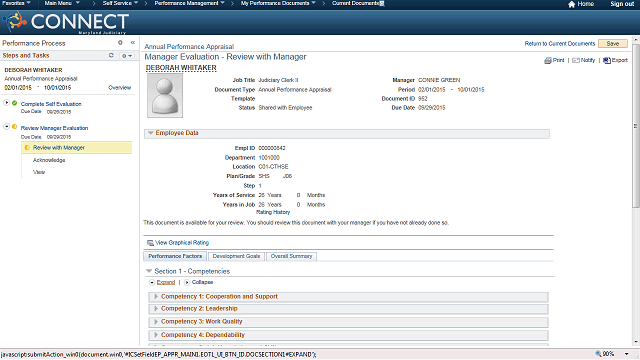Click scrollbar up arrow
This screenshot has width=640, height=360.
click(636, 40)
